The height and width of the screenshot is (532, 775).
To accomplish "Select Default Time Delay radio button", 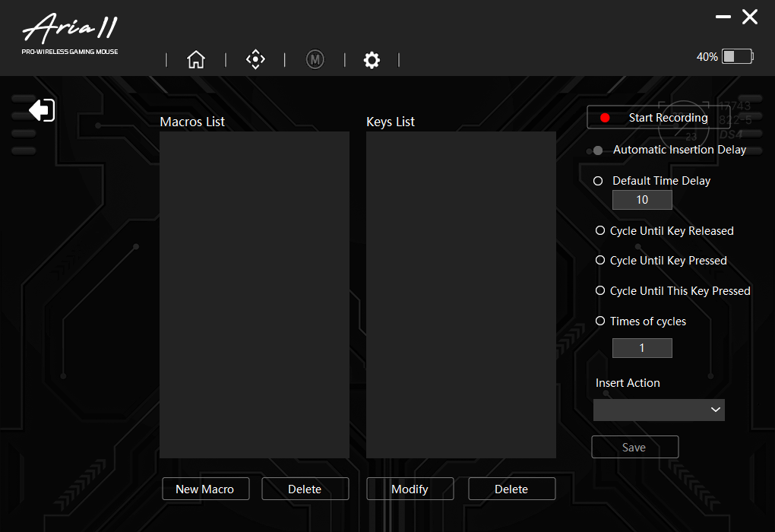I will pos(598,181).
